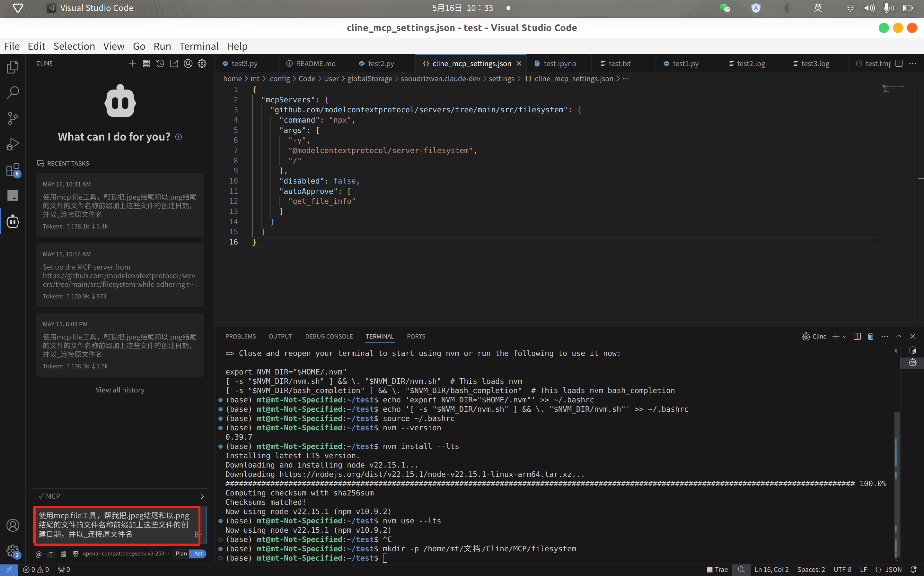Open Cline task history icon
This screenshot has height=576, width=924.
click(x=160, y=64)
